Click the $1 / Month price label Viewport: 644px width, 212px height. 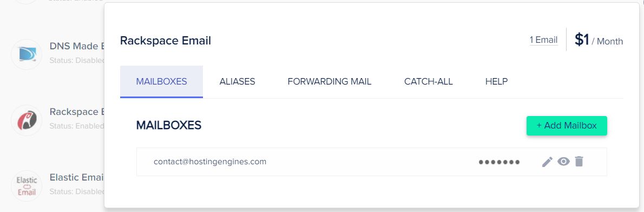pyautogui.click(x=599, y=40)
